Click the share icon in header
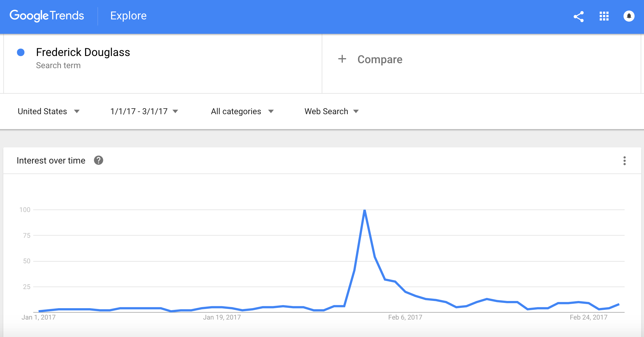This screenshot has width=644, height=337. coord(578,16)
